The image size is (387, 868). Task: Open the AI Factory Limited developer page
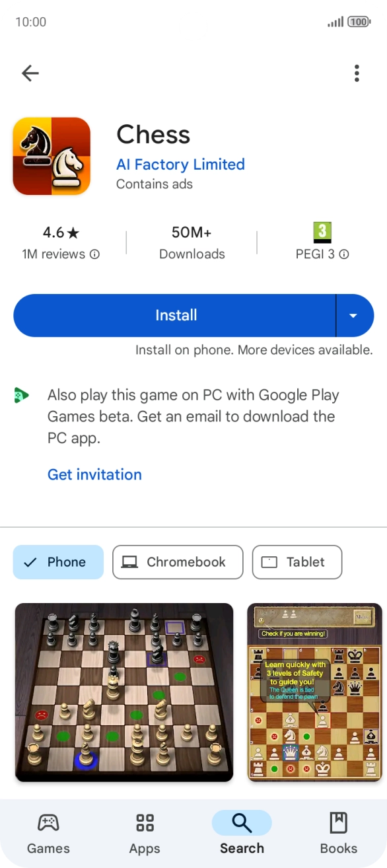(x=180, y=164)
